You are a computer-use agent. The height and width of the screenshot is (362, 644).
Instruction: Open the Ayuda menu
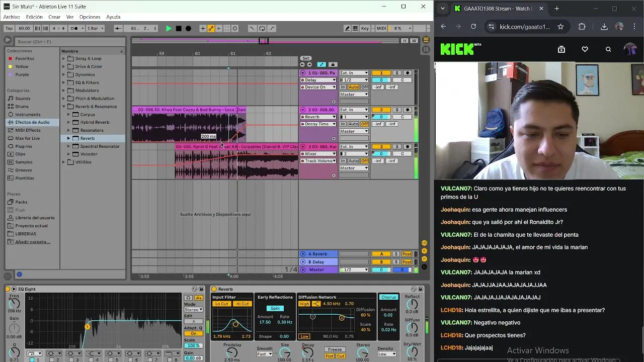[x=113, y=17]
